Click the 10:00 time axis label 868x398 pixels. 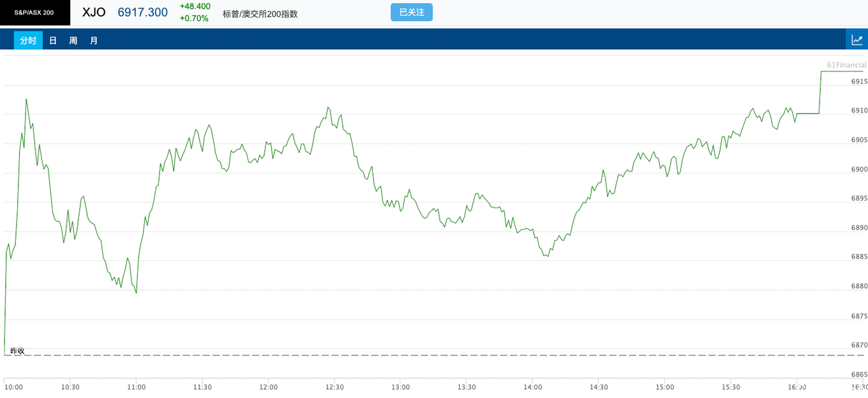(x=13, y=387)
